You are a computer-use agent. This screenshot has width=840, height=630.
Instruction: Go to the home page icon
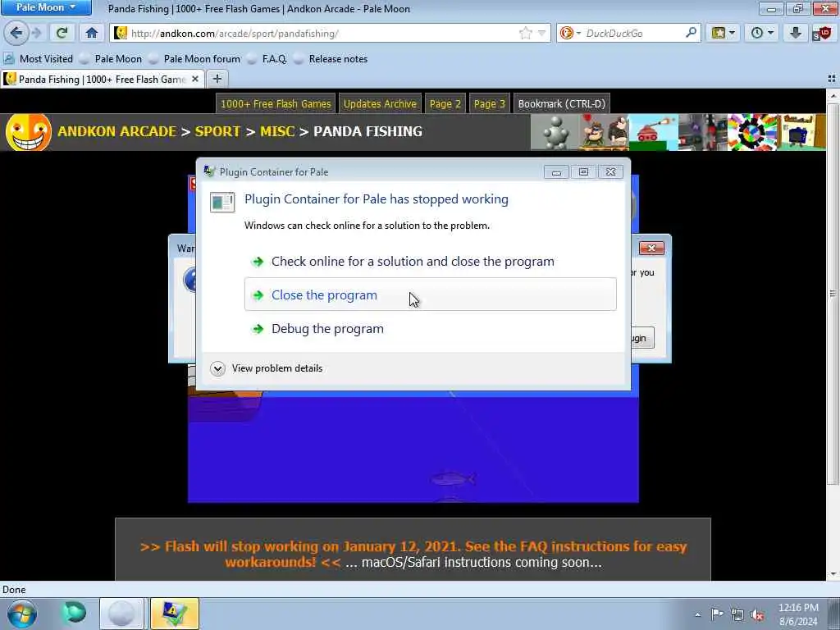92,33
